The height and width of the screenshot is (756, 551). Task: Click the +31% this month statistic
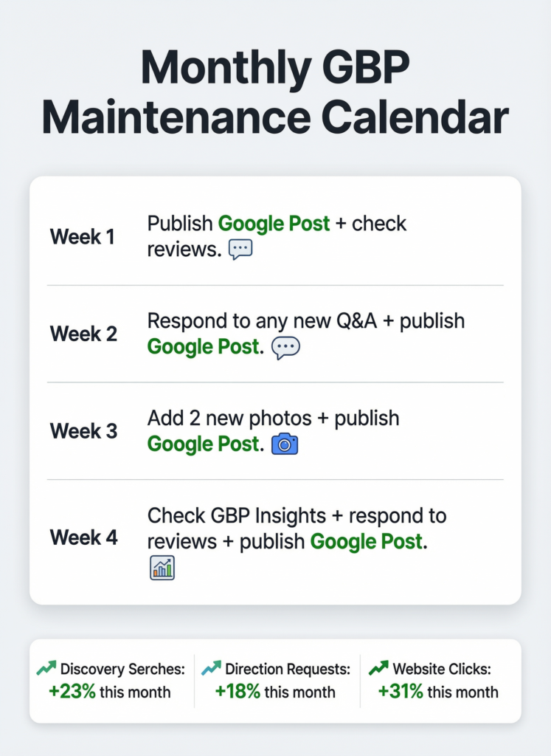[x=438, y=692]
